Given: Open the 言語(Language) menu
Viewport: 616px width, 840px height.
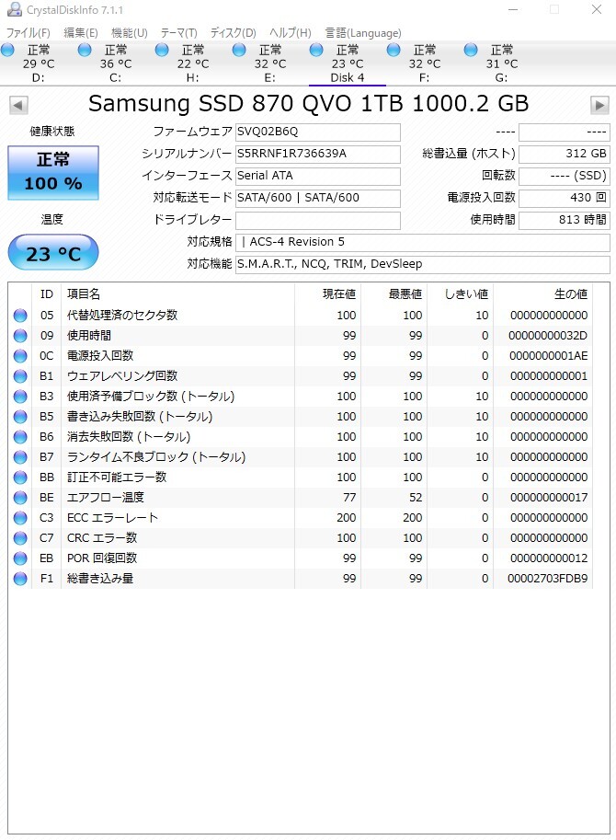Looking at the screenshot, I should [363, 33].
